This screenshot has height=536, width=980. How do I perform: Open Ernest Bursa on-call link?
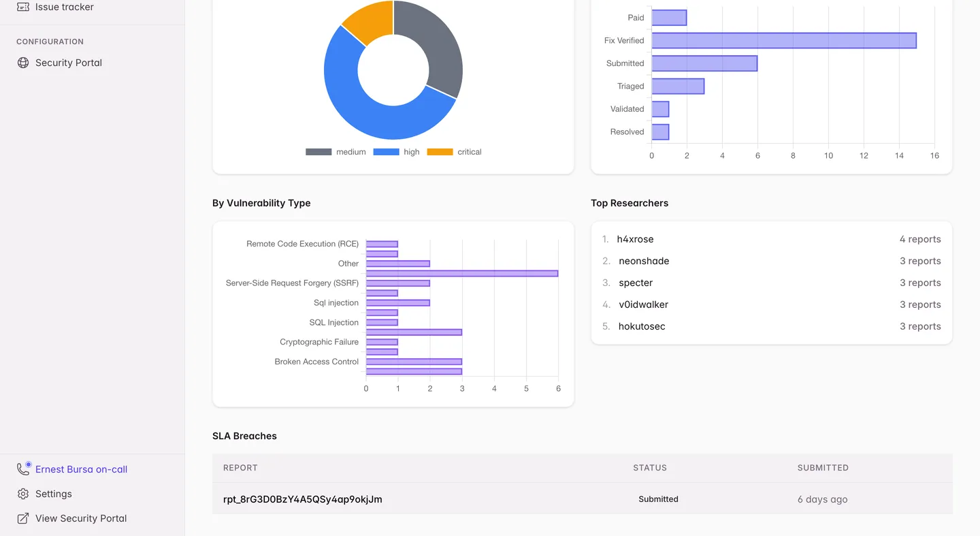click(x=81, y=469)
